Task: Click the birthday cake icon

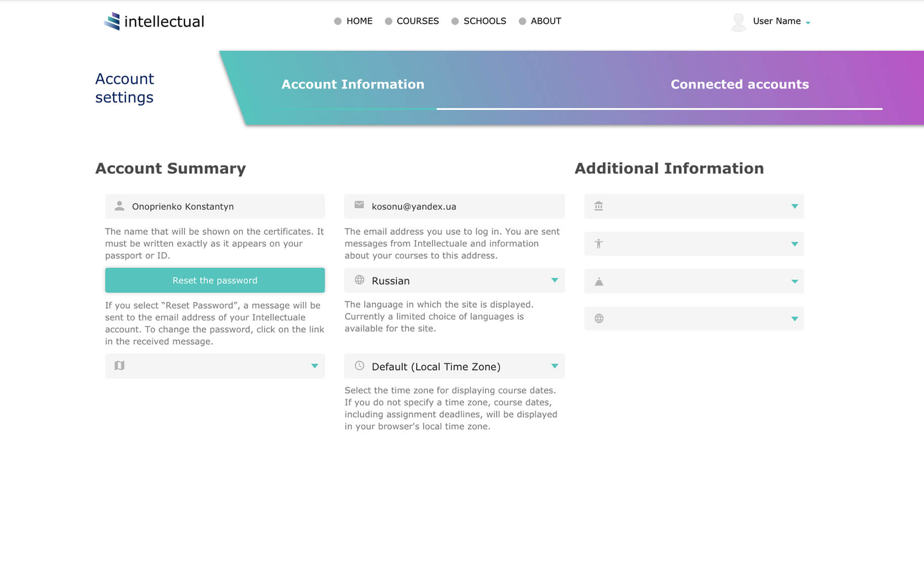Action: point(599,281)
